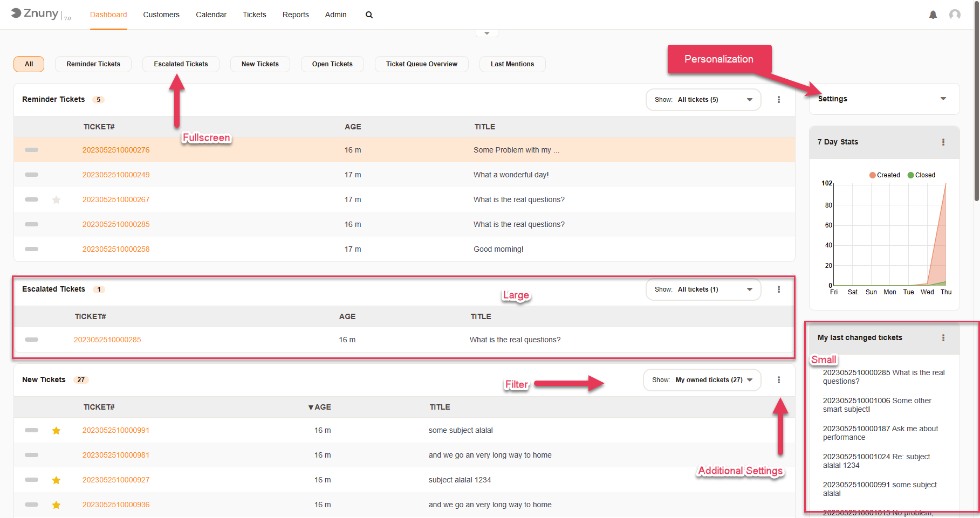Sort New Tickets by AGE column header
The width and height of the screenshot is (980, 518).
pyautogui.click(x=322, y=407)
